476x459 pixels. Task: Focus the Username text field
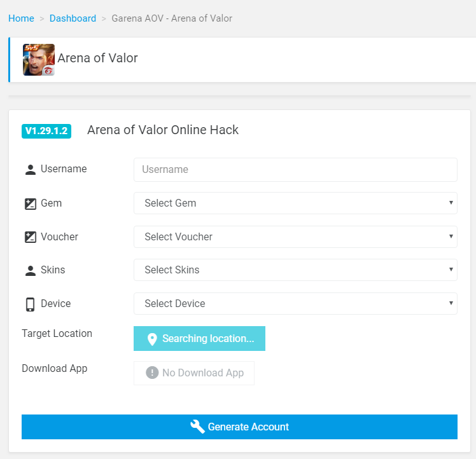(295, 170)
